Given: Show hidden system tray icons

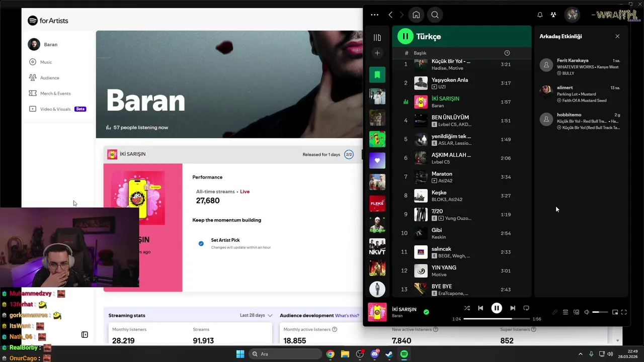Looking at the screenshot, I should coord(580,354).
